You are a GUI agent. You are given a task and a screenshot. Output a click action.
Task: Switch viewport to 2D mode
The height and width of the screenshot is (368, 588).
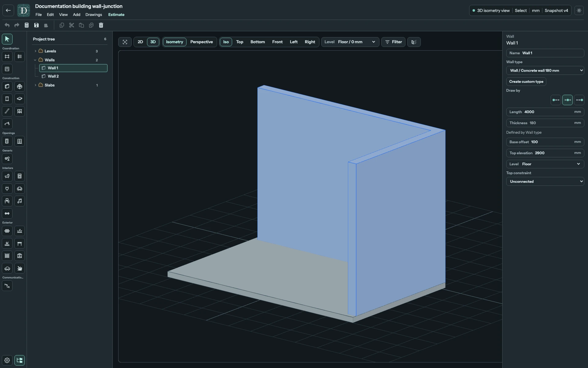click(140, 42)
